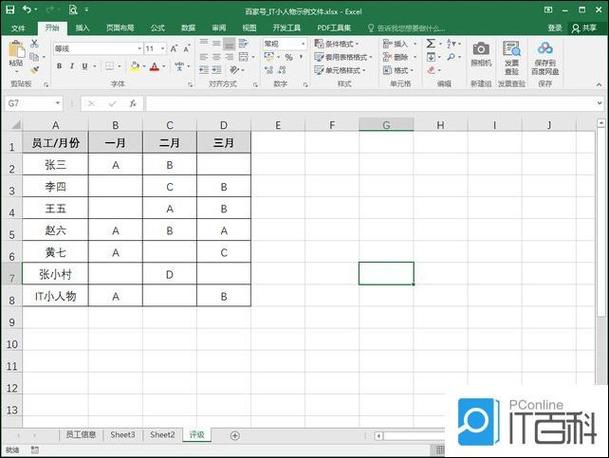Open the Conditional Formatting (条件格式) dropdown
Image resolution: width=609 pixels, height=458 pixels.
336,44
